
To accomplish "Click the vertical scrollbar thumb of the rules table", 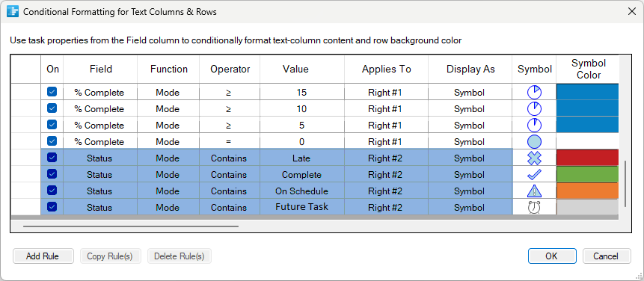I will [x=625, y=184].
